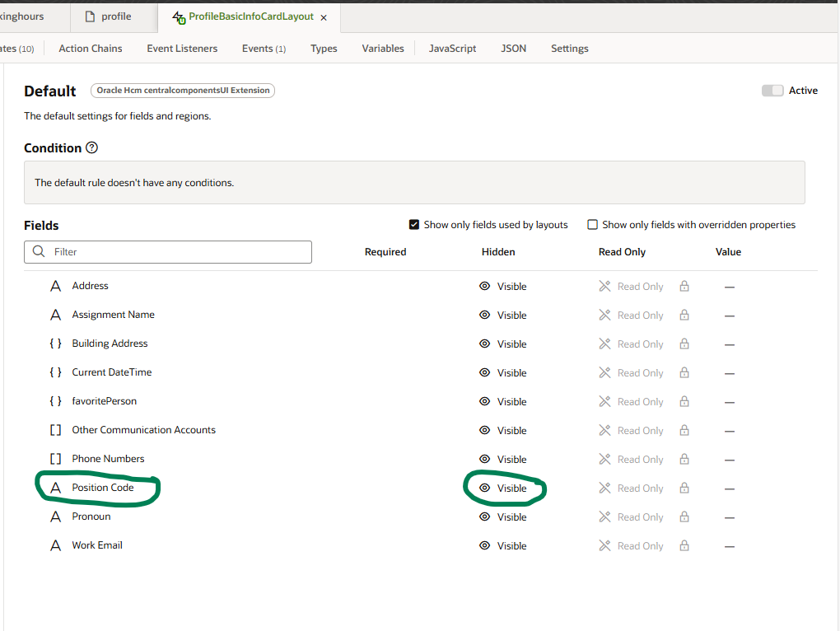Open the Action Chains tab

pos(91,49)
